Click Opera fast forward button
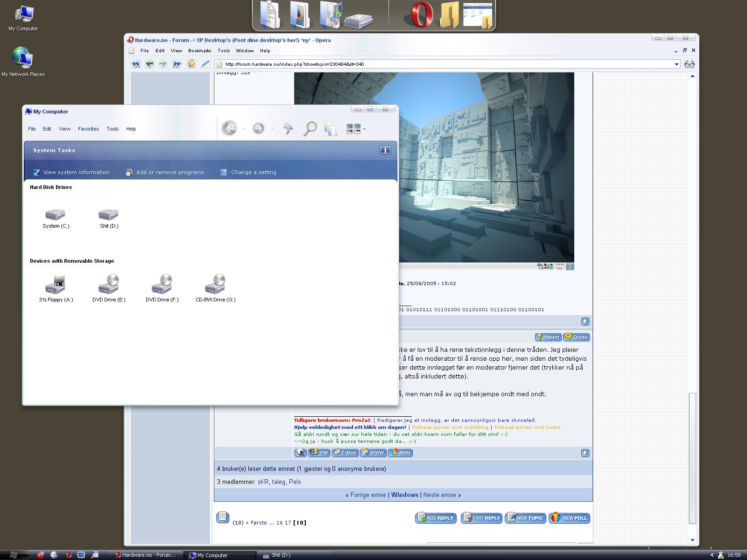The image size is (747, 560). point(177,64)
